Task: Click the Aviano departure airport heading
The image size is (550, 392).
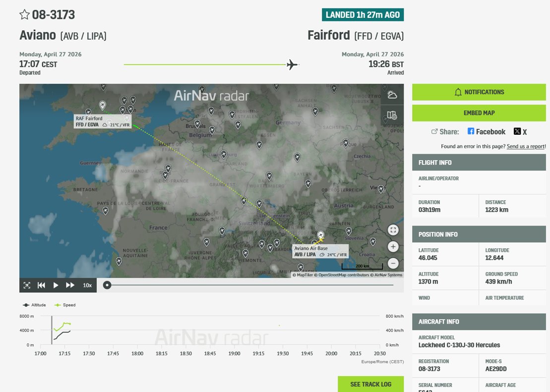Action: click(63, 35)
